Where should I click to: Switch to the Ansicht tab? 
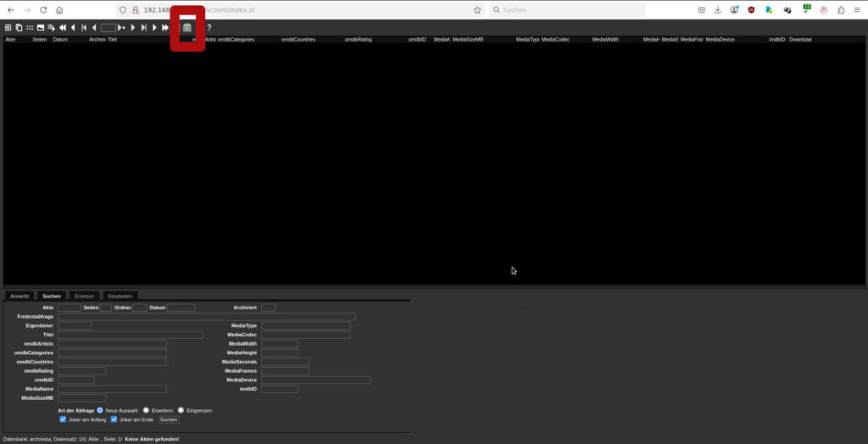coord(19,296)
